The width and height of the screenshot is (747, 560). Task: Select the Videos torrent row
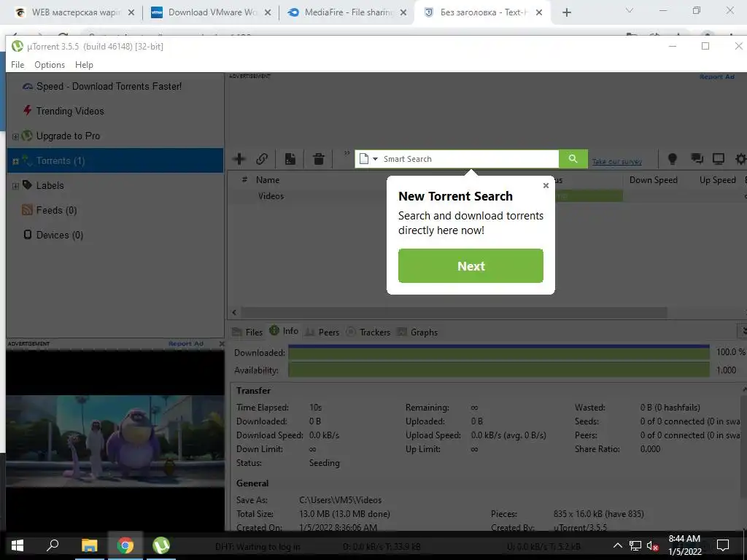(x=271, y=195)
